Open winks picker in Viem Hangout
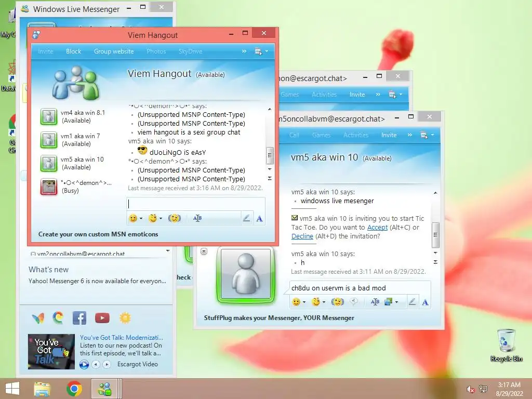The height and width of the screenshot is (399, 532). click(155, 218)
